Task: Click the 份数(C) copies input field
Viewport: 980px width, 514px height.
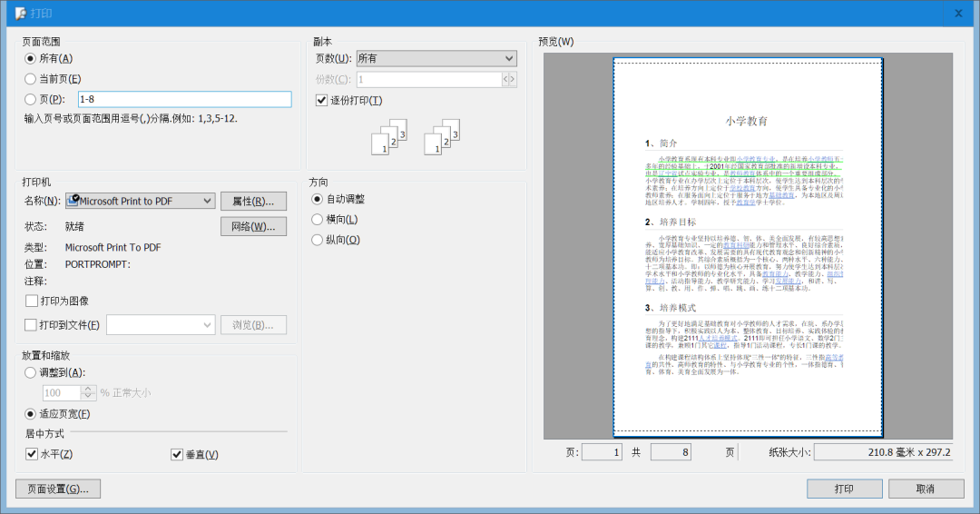Action: (429, 79)
